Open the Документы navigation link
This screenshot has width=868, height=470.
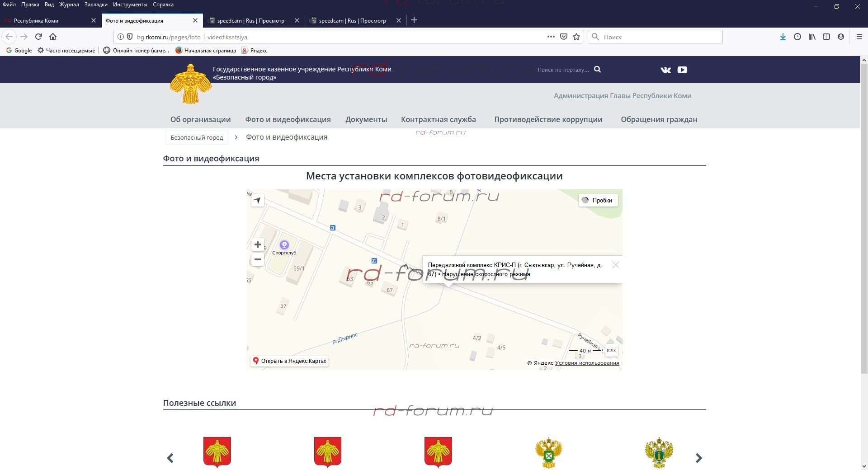coord(366,119)
